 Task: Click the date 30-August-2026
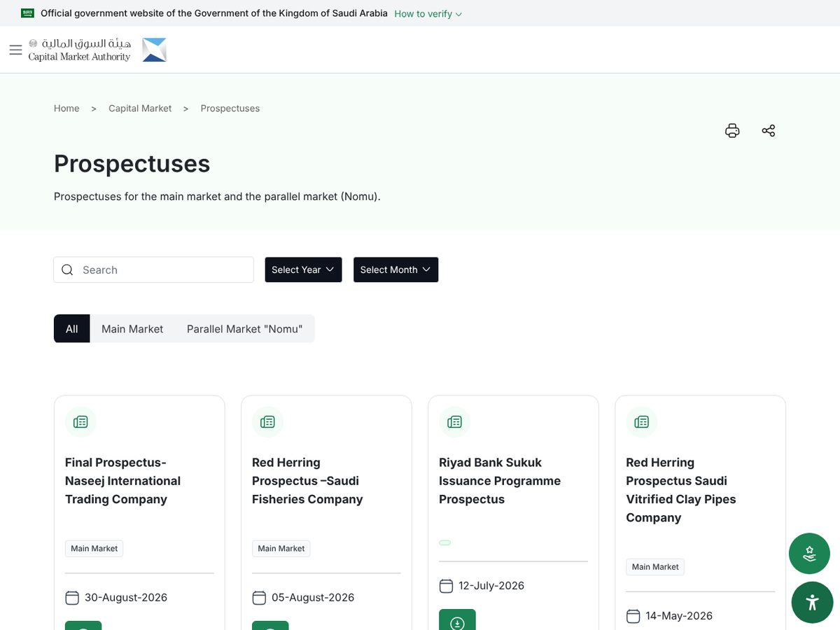(x=126, y=598)
